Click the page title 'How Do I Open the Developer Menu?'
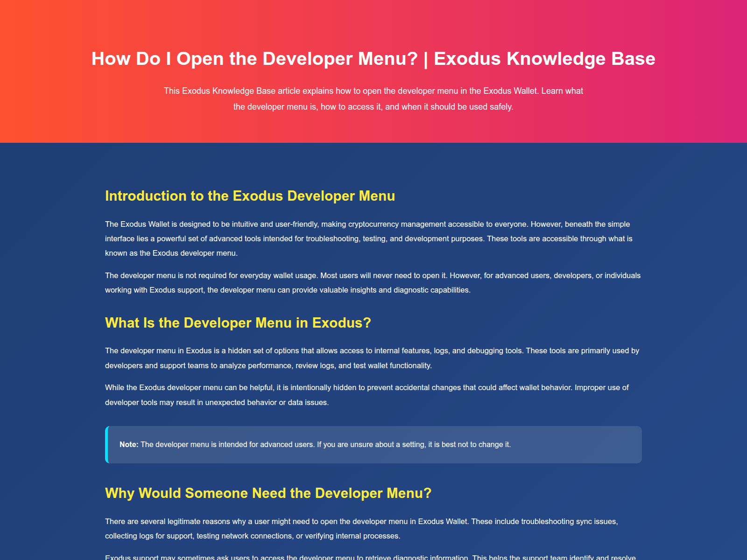Screen dimensions: 747x560 pos(373,59)
